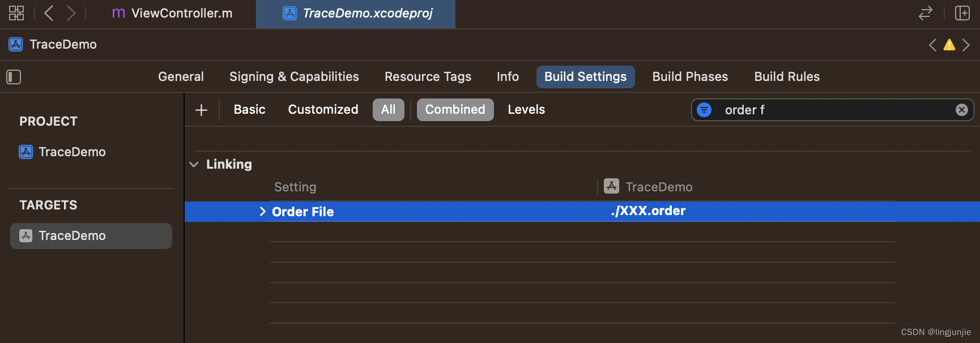The image size is (980, 343).
Task: Switch to Levels view mode
Action: 526,110
